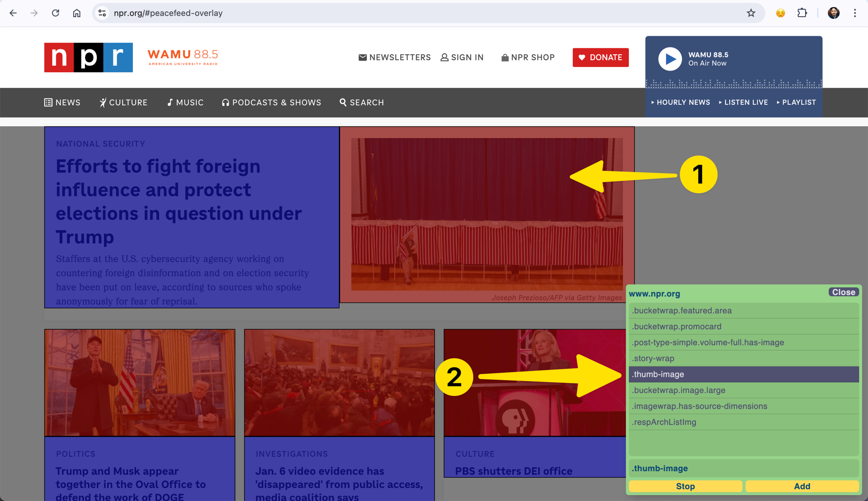
Task: Open the Culture category label above the PBS story
Action: point(475,454)
